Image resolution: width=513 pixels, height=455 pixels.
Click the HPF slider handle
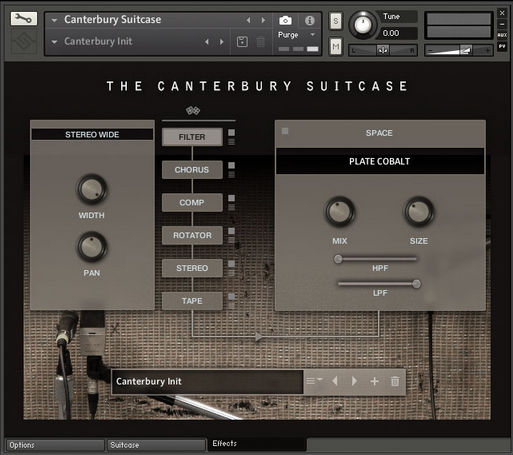338,259
